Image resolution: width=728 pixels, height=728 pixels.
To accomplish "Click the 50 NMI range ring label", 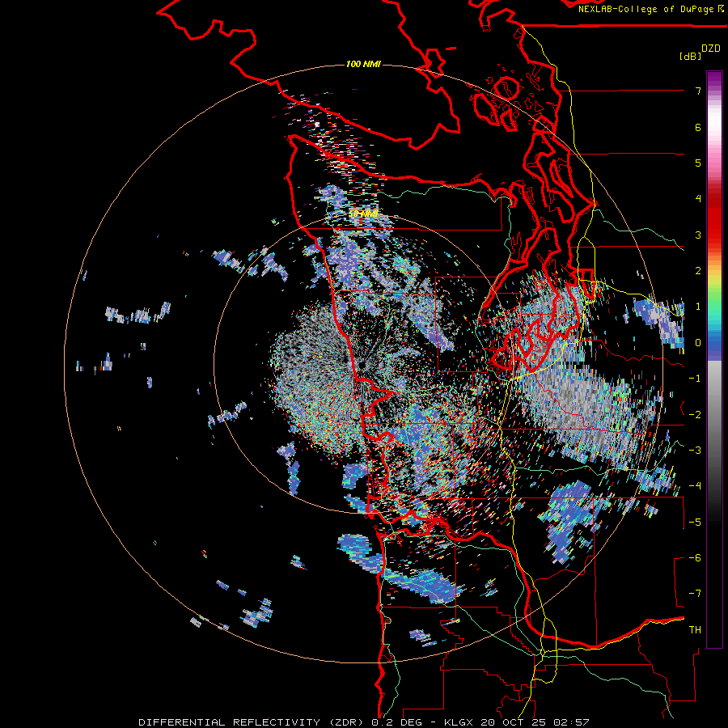I will tap(363, 214).
